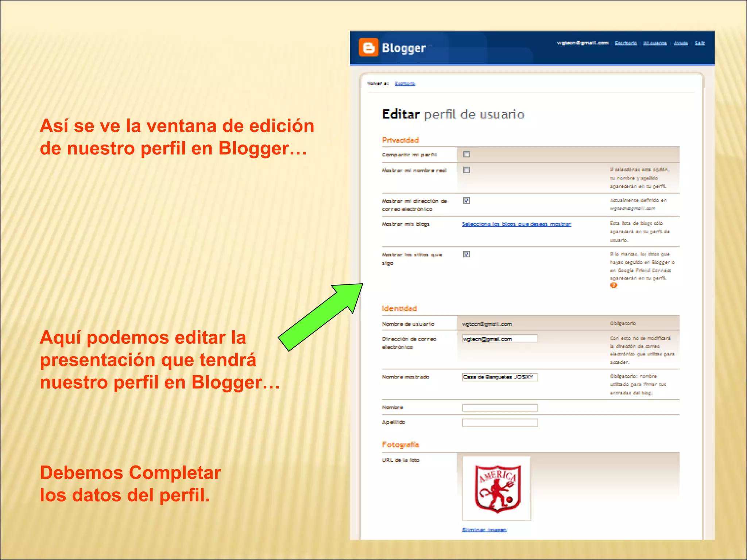Image resolution: width=747 pixels, height=560 pixels.
Task: Click the Identidad section heading
Action: pos(399,308)
